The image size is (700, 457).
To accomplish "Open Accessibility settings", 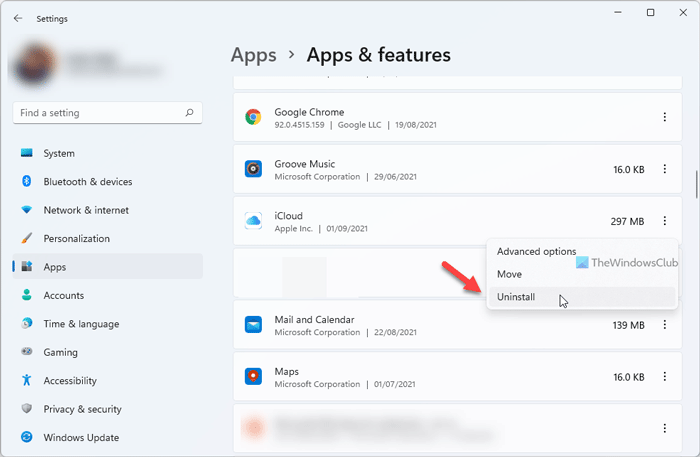I will click(x=108, y=381).
